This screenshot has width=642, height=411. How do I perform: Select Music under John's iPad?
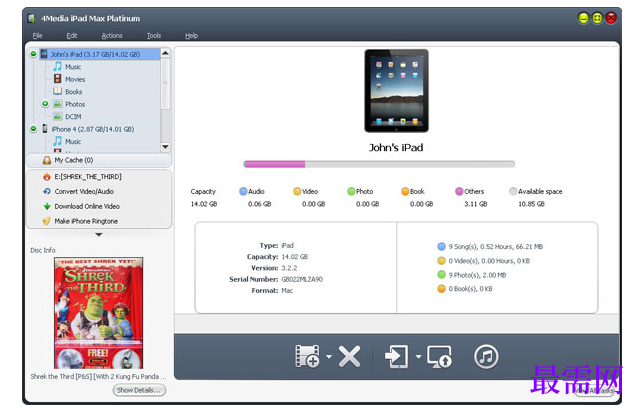[x=73, y=67]
